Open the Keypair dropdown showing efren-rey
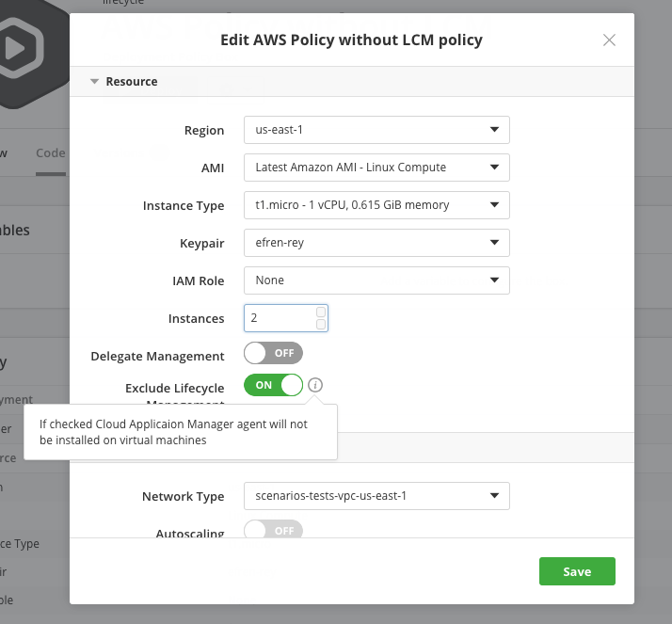Viewport: 672px width, 624px height. (x=376, y=243)
